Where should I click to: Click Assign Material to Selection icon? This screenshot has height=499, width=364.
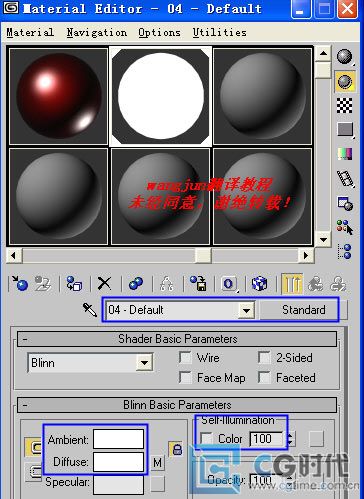[x=74, y=284]
